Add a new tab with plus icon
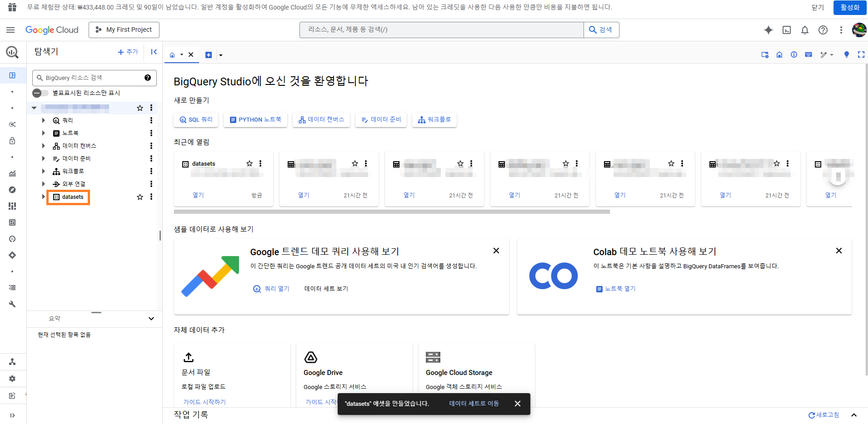868x424 pixels. (209, 55)
